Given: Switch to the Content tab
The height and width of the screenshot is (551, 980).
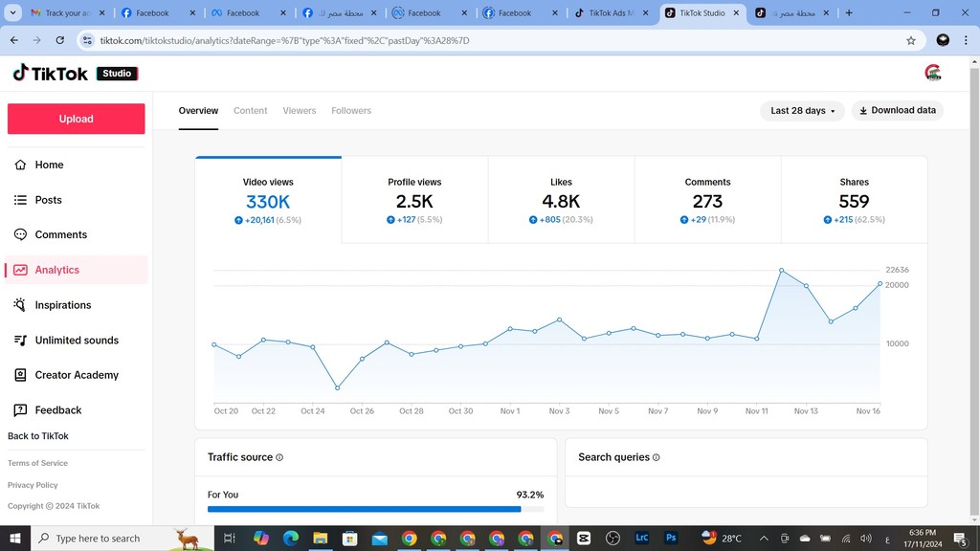Looking at the screenshot, I should click(x=250, y=111).
